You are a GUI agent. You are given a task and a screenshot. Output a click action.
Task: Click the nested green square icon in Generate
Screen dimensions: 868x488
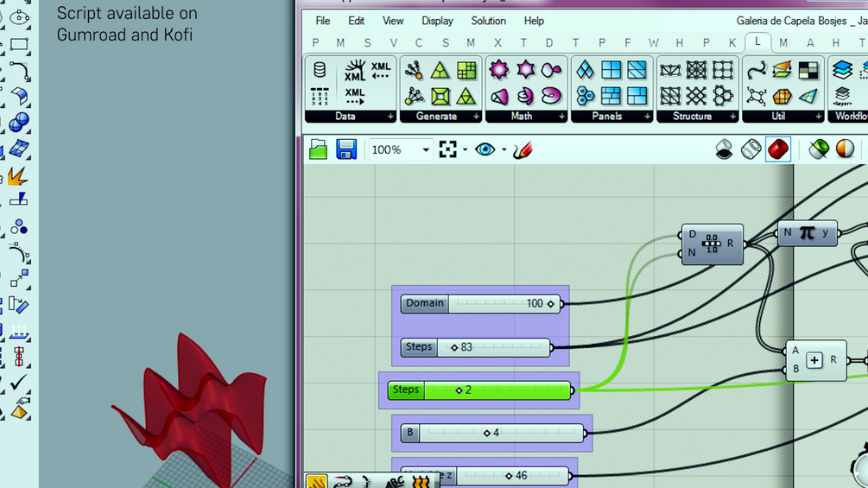pyautogui.click(x=440, y=96)
